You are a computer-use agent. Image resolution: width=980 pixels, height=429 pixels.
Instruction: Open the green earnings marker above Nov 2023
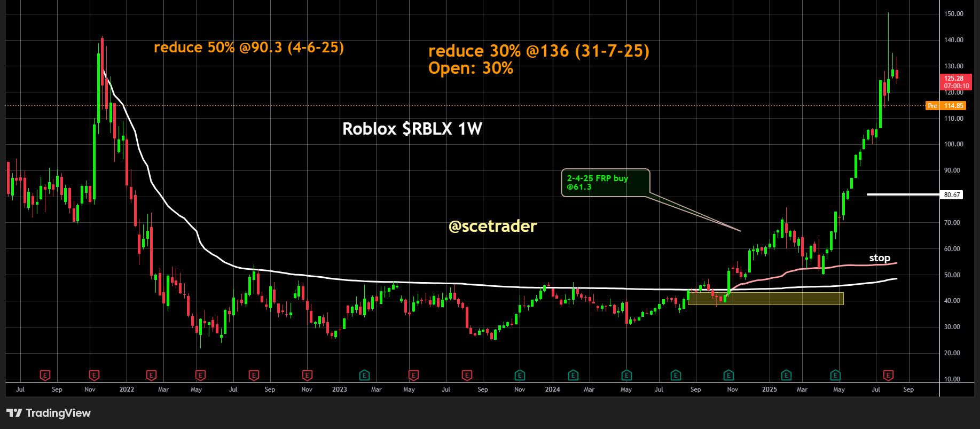coord(520,376)
